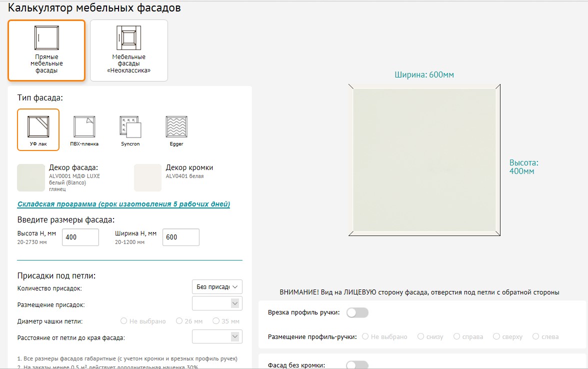Open the Складская программа link
The height and width of the screenshot is (369, 588).
pos(123,204)
